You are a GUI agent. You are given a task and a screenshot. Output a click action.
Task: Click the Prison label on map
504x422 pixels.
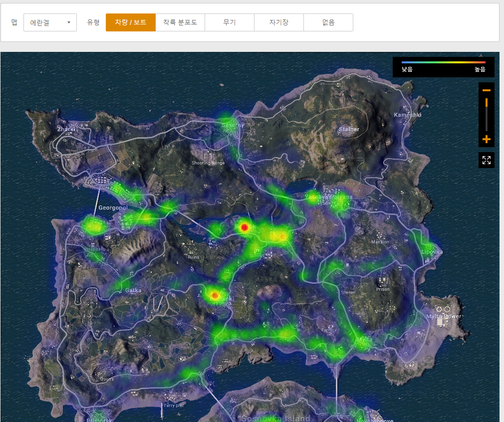click(x=383, y=289)
